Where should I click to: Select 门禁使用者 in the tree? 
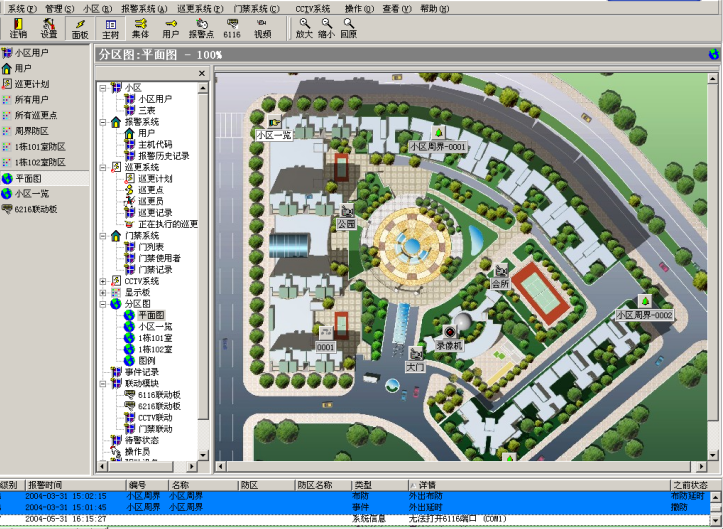160,258
